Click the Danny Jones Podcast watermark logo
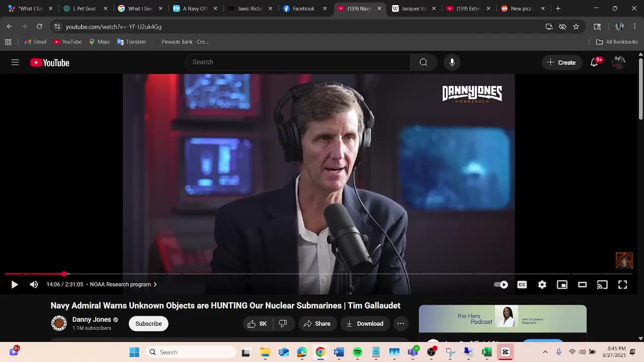Viewport: 644px width, 362px height. pos(472,94)
